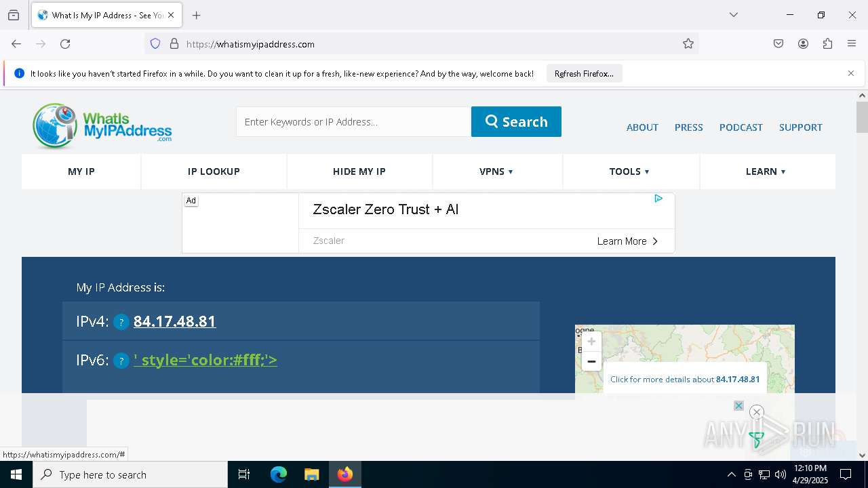Expand the TOOLS dropdown menu
Image resolution: width=868 pixels, height=488 pixels.
(629, 171)
